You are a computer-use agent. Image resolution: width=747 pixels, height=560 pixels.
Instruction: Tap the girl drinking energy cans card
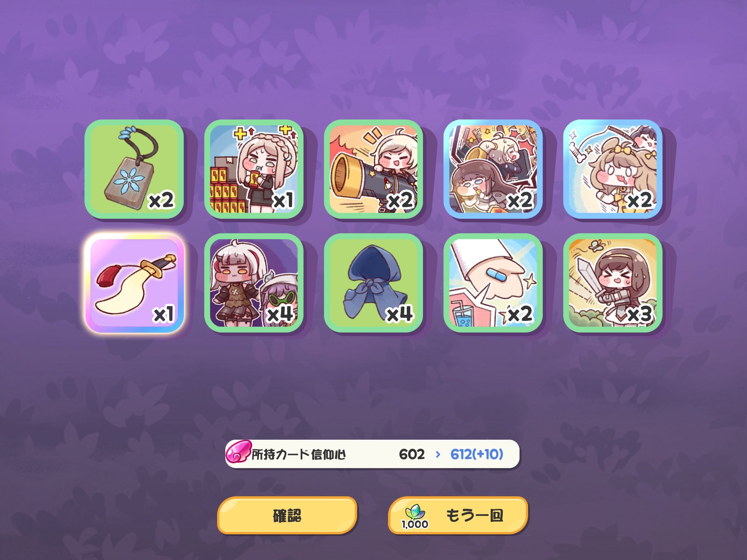click(x=254, y=169)
